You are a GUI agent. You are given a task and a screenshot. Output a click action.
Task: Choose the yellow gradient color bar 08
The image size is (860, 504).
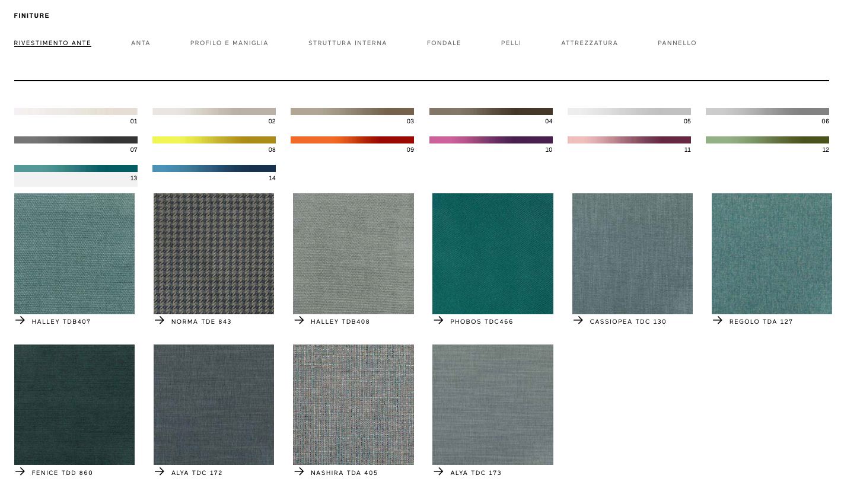[x=214, y=141]
